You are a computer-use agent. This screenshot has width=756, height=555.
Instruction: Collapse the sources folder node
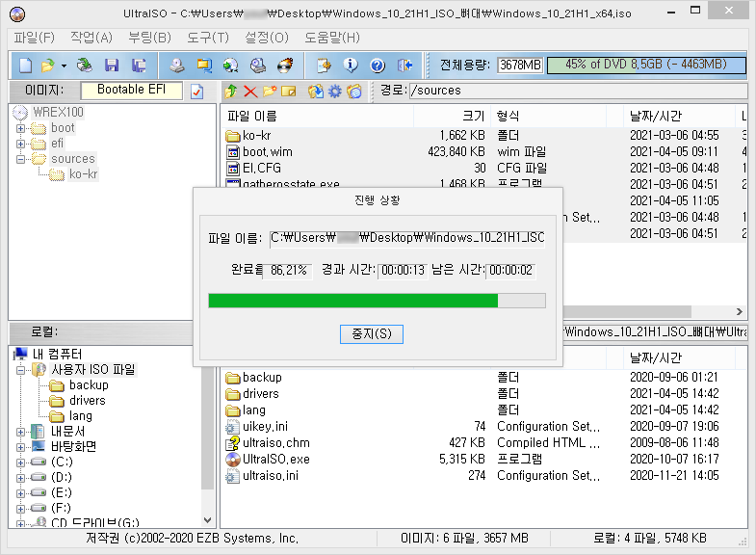click(21, 159)
